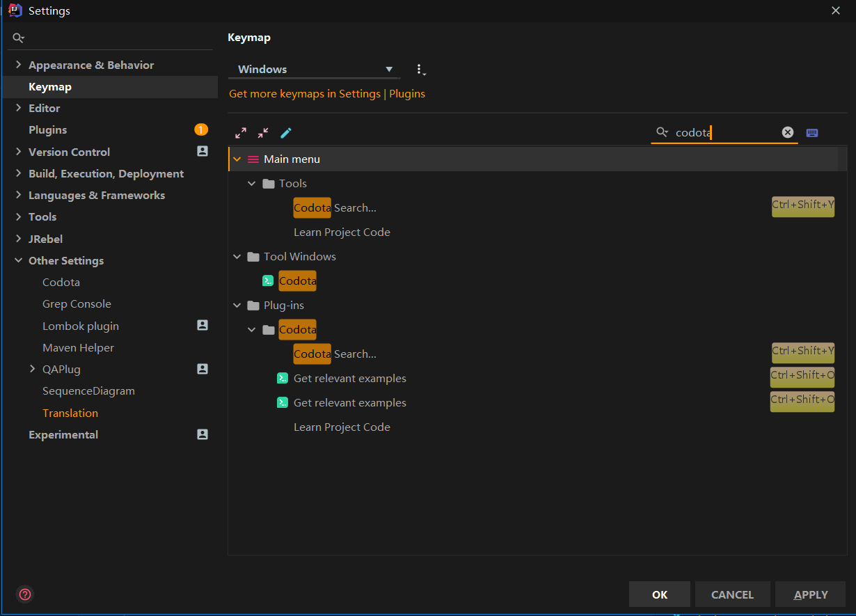
Task: Collapse the Tool Windows keymap node
Action: tap(237, 257)
